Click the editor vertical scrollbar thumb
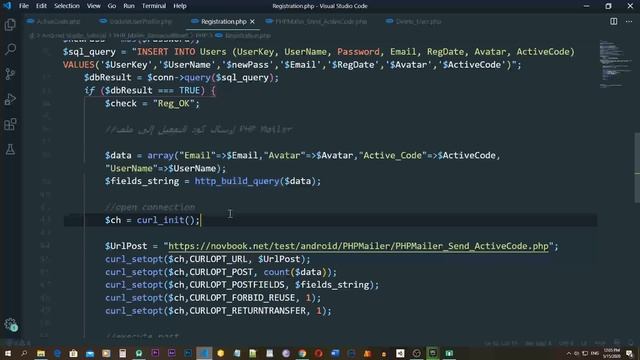 click(637, 167)
